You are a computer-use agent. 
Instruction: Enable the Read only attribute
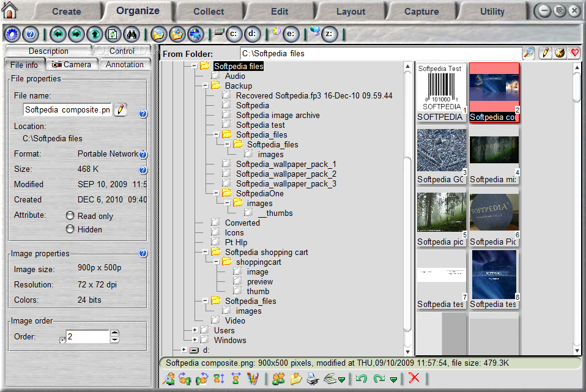point(70,216)
